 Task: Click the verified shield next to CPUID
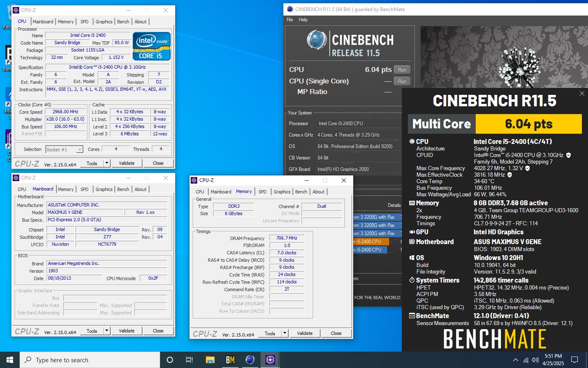coord(568,155)
